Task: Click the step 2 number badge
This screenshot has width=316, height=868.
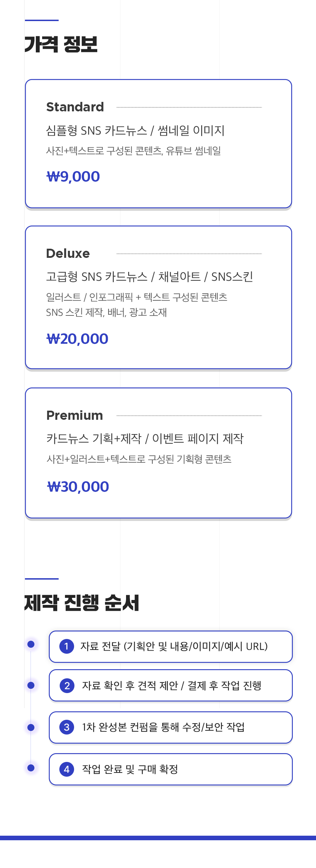Action: coord(67,686)
